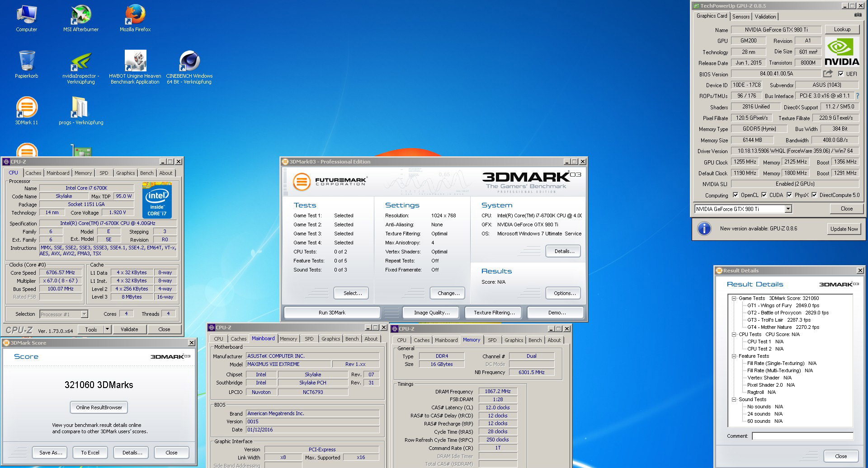The width and height of the screenshot is (868, 468).
Task: Open the Graphics tab in left CPU-Z window
Action: [126, 173]
